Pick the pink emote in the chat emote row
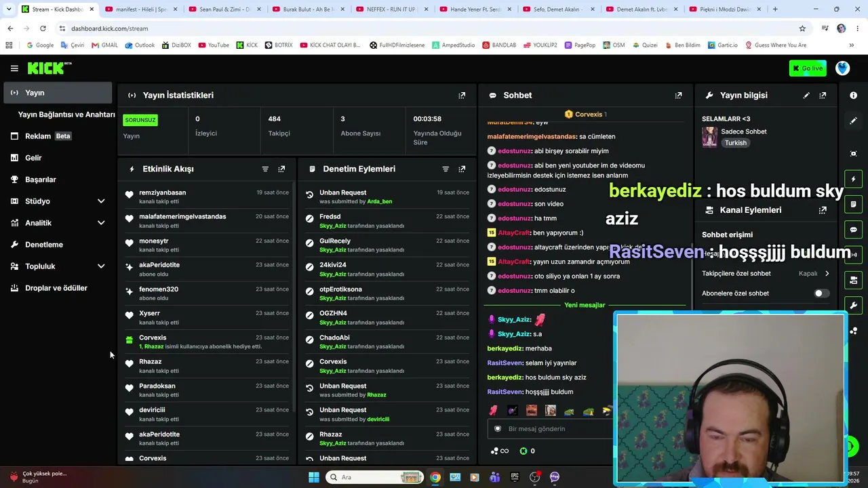This screenshot has width=868, height=488. 493,410
